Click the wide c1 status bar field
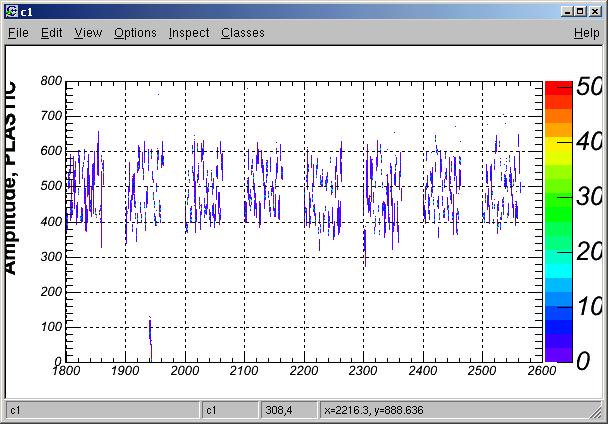 (103, 410)
